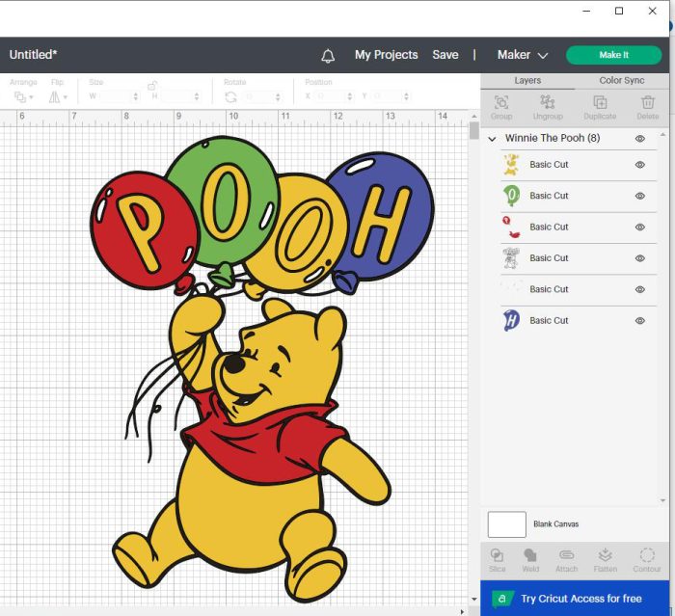Screen dimensions: 675x616
Task: Switch to the Color Sync tab
Action: 622,81
